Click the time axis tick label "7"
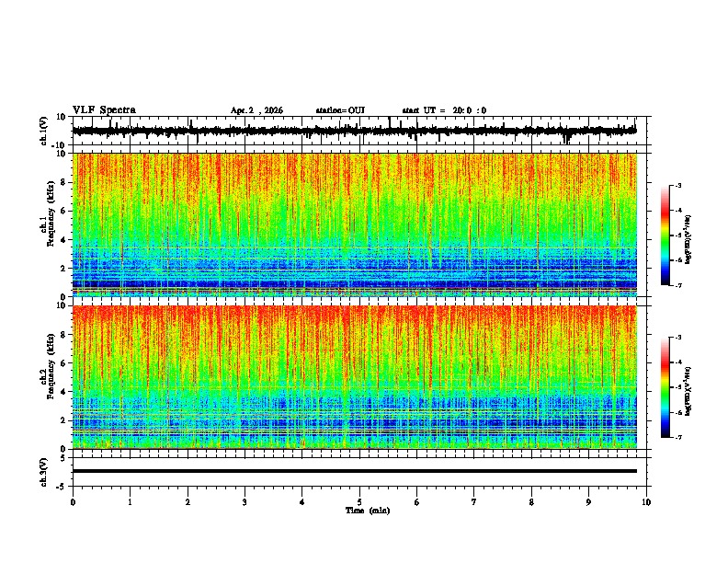 [x=474, y=502]
